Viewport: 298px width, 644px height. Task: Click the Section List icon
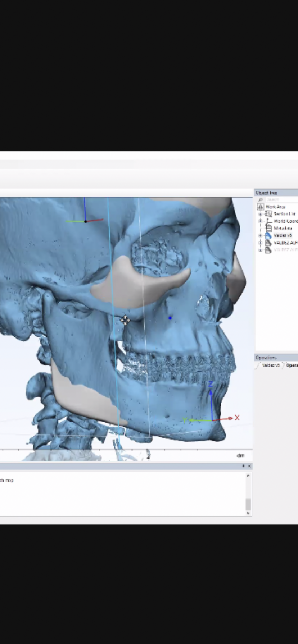[268, 214]
